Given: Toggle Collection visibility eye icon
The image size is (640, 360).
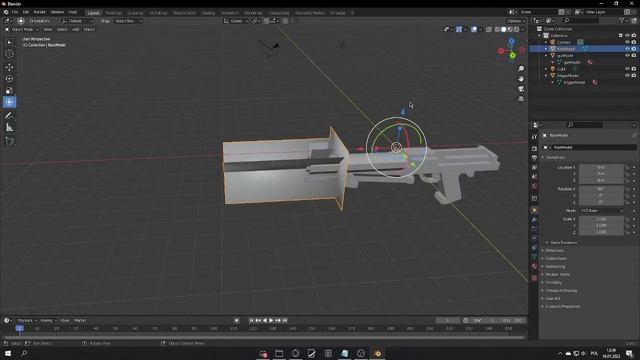Looking at the screenshot, I should (627, 36).
